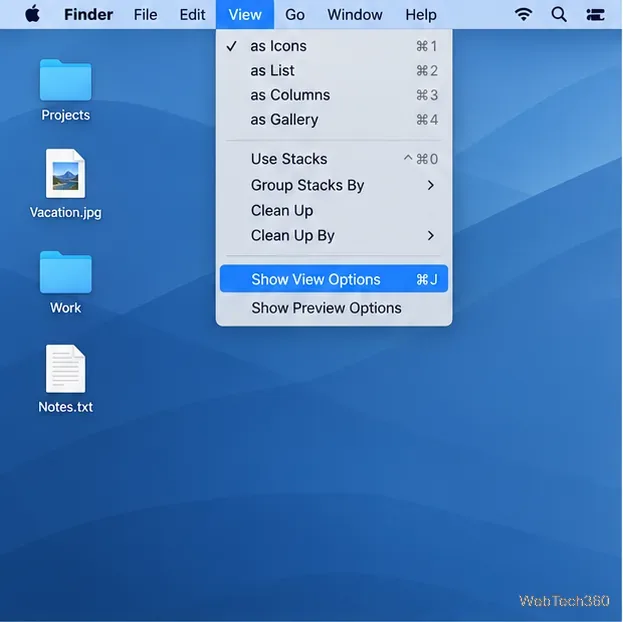Select Show View Options

[x=334, y=279]
